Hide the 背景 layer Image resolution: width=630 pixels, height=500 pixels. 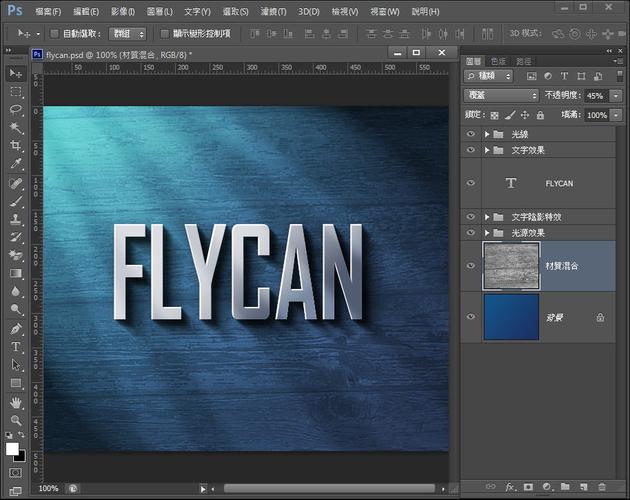coord(471,317)
